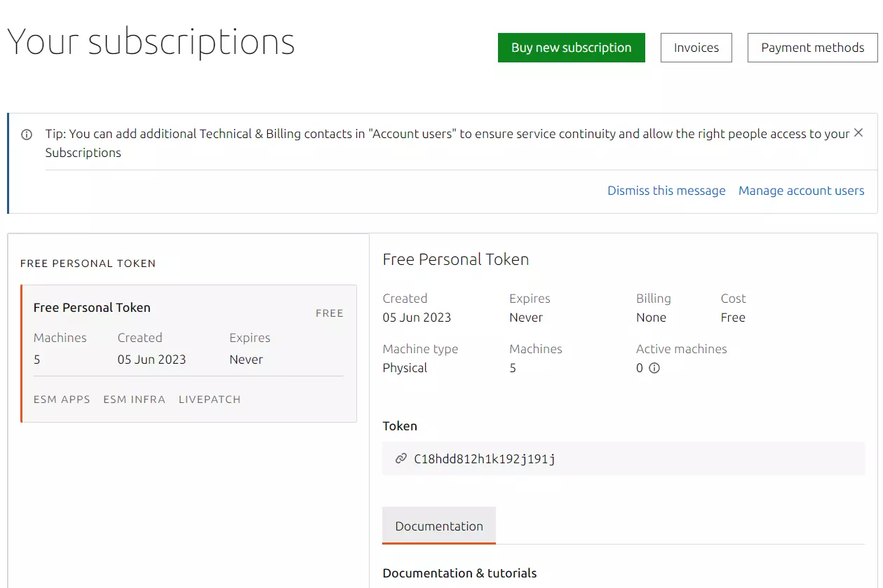The height and width of the screenshot is (588, 883).
Task: Click the FREE badge on the subscription card
Action: [x=329, y=313]
